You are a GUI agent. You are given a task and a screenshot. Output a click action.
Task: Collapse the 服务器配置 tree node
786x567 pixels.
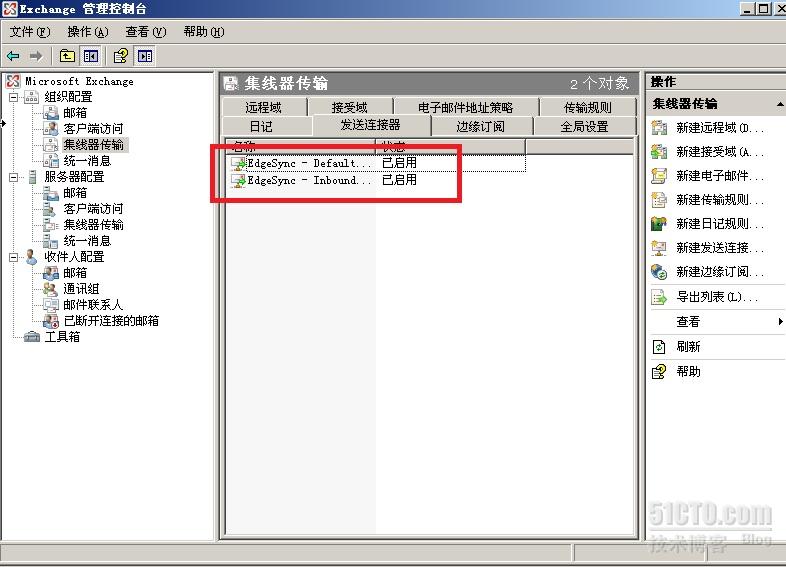point(14,177)
